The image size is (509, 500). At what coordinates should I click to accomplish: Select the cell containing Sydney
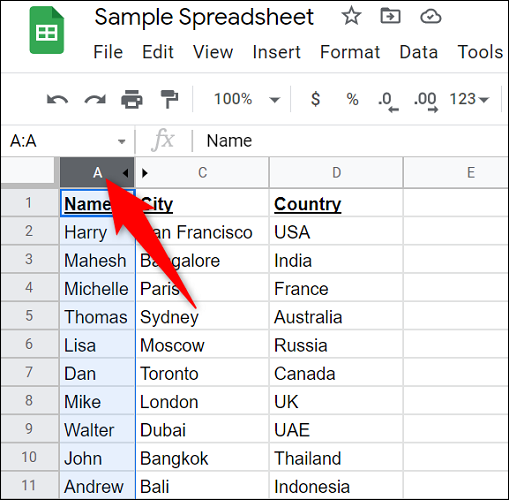pyautogui.click(x=202, y=316)
